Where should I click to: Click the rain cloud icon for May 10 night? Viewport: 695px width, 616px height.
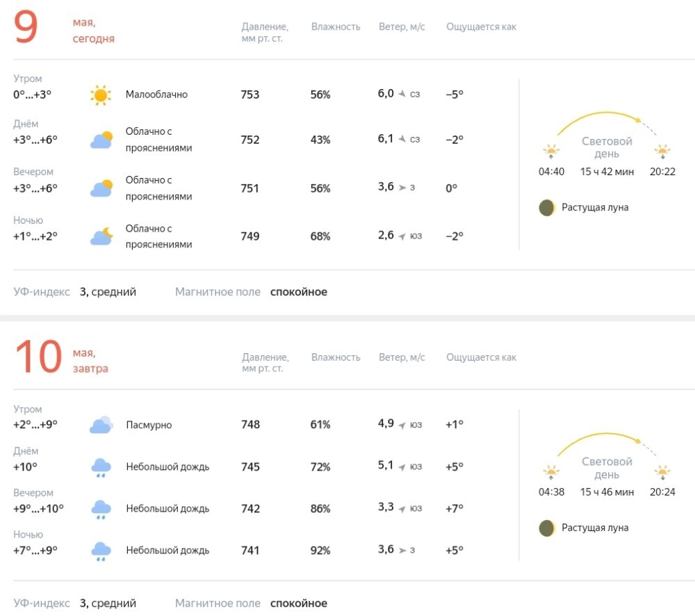point(101,551)
